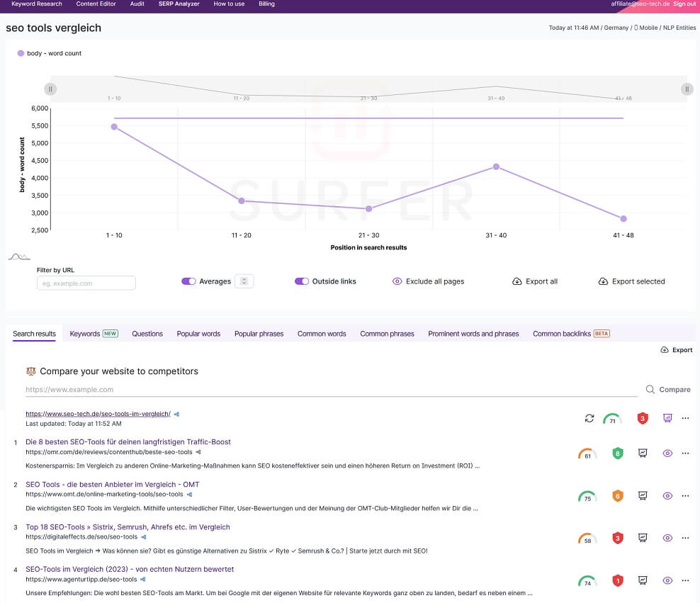Click Export all above the chart

tap(535, 281)
